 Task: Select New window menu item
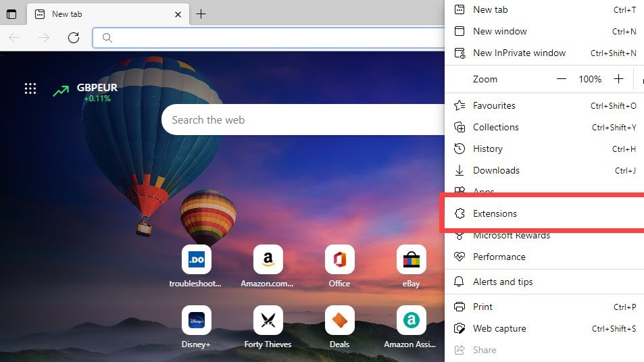[545, 31]
